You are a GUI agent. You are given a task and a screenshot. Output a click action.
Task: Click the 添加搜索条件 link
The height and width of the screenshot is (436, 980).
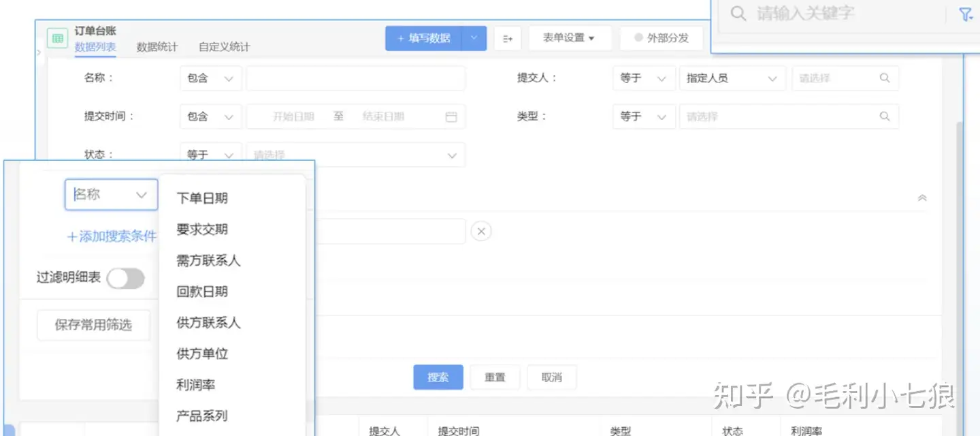tap(111, 237)
